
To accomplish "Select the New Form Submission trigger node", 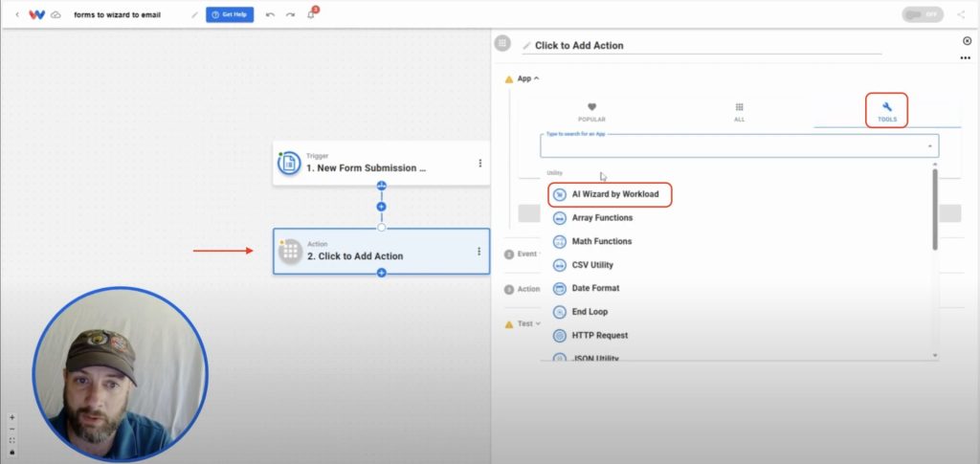I will click(x=381, y=163).
